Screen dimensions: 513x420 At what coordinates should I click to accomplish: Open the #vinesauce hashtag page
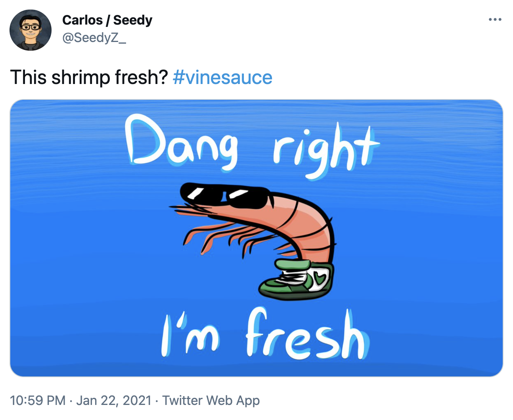(x=222, y=78)
